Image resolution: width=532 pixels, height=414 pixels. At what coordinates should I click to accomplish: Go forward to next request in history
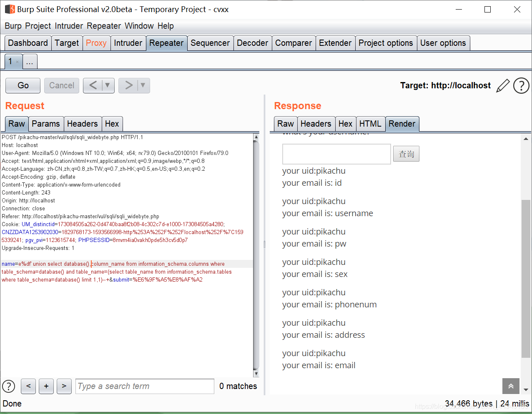(128, 85)
